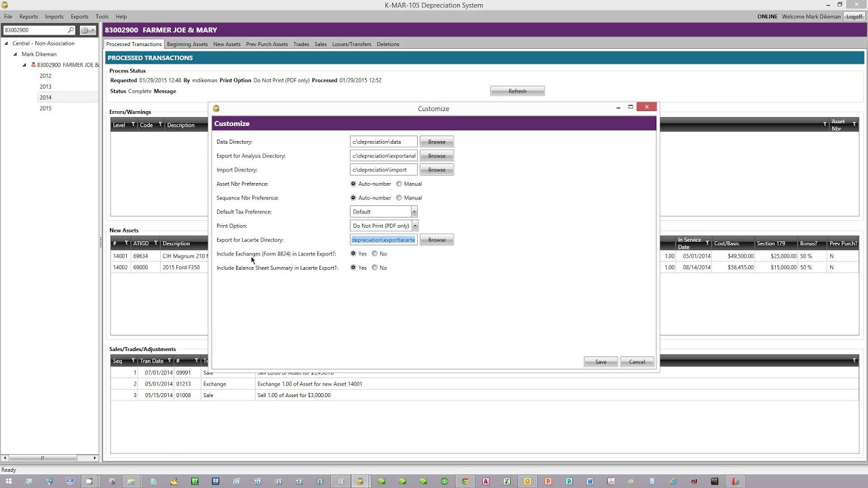868x488 pixels.
Task: Click the K-MAR application icon in the title bar
Action: pyautogui.click(x=5, y=5)
